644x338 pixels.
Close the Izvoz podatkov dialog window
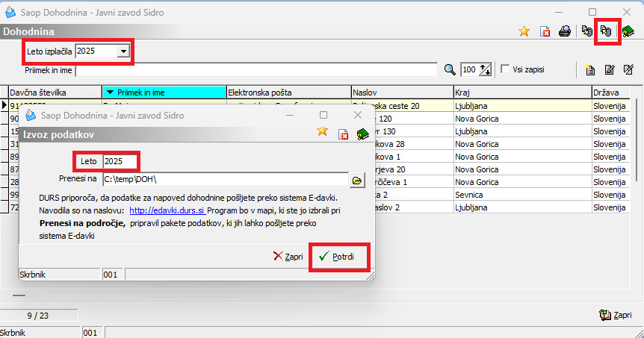[358, 115]
